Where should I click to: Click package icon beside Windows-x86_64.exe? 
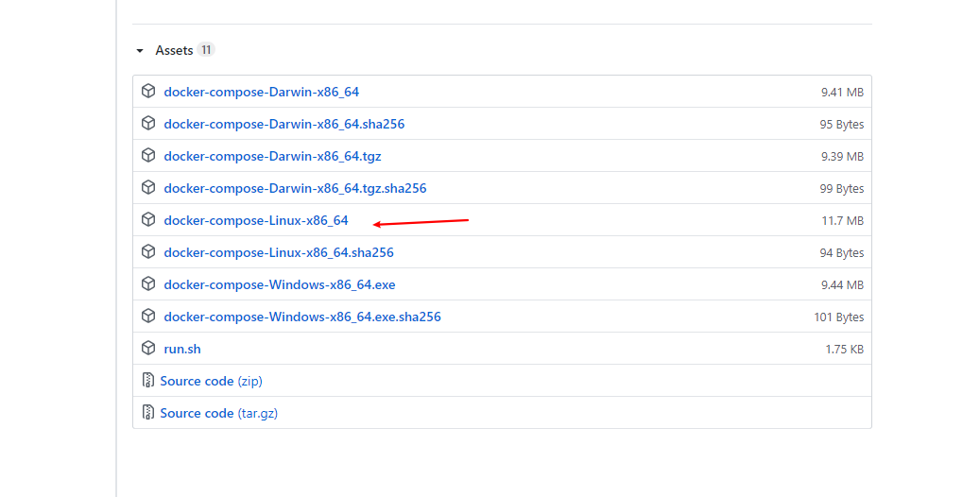148,283
